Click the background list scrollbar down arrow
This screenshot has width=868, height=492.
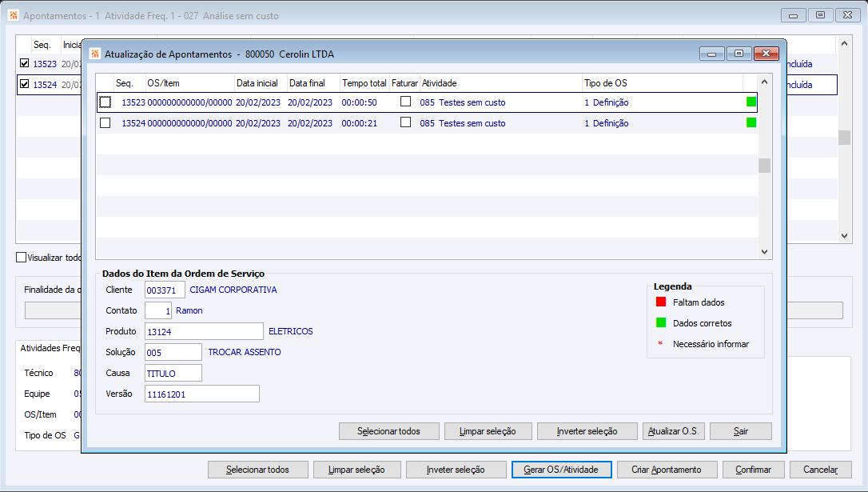click(844, 235)
